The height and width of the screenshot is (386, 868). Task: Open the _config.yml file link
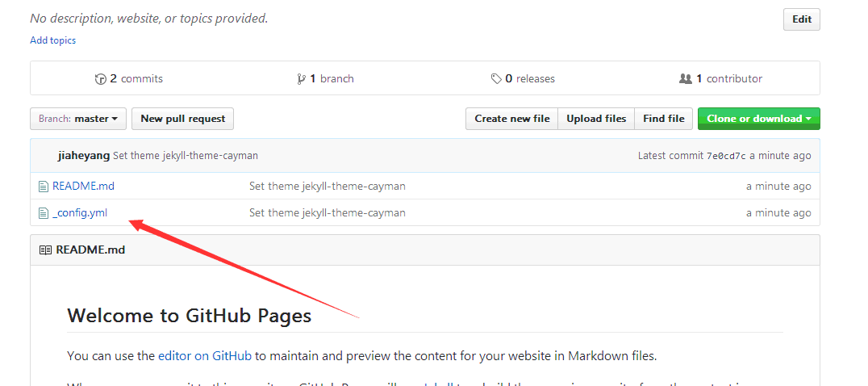[x=80, y=212]
